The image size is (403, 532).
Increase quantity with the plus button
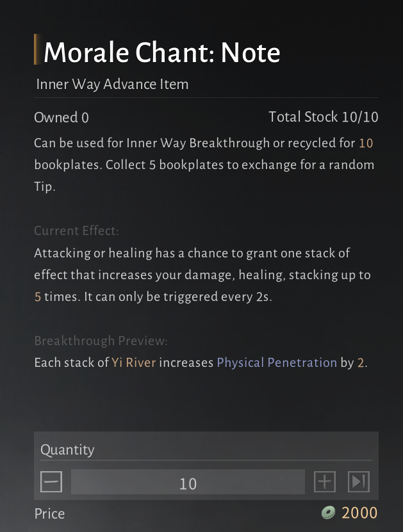coord(325,482)
